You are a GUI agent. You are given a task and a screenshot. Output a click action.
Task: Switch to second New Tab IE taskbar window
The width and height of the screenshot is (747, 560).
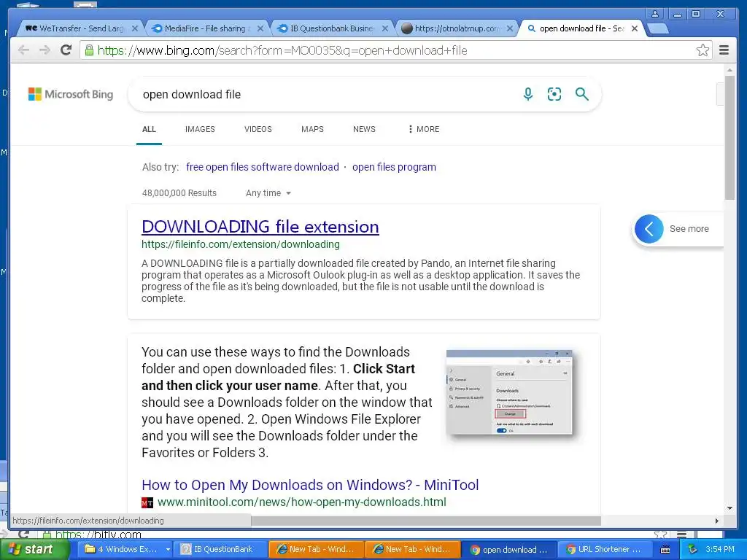coord(412,550)
